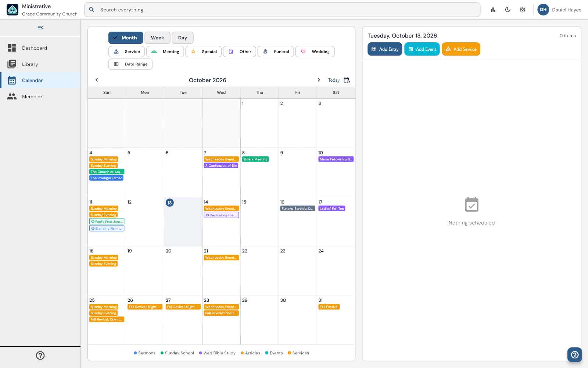Toggle dark mode with the moon icon
Image resolution: width=588 pixels, height=368 pixels.
508,10
